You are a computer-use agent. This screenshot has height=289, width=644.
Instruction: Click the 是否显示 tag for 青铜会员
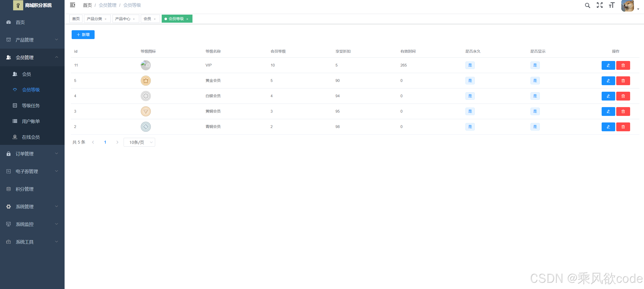tap(535, 127)
